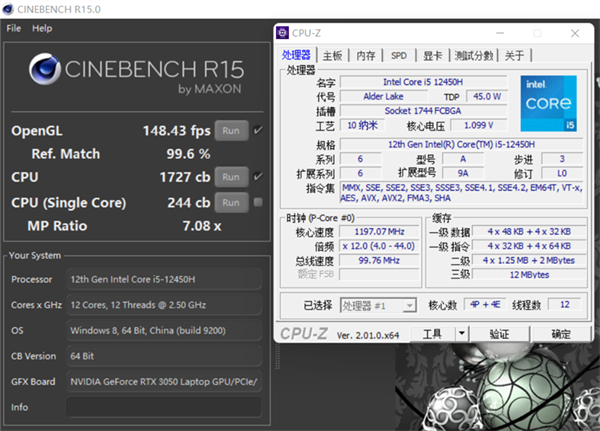Screen dimensions: 600x431
Task: Enable the CPU (Single Core) checkbox
Action: pyautogui.click(x=258, y=202)
